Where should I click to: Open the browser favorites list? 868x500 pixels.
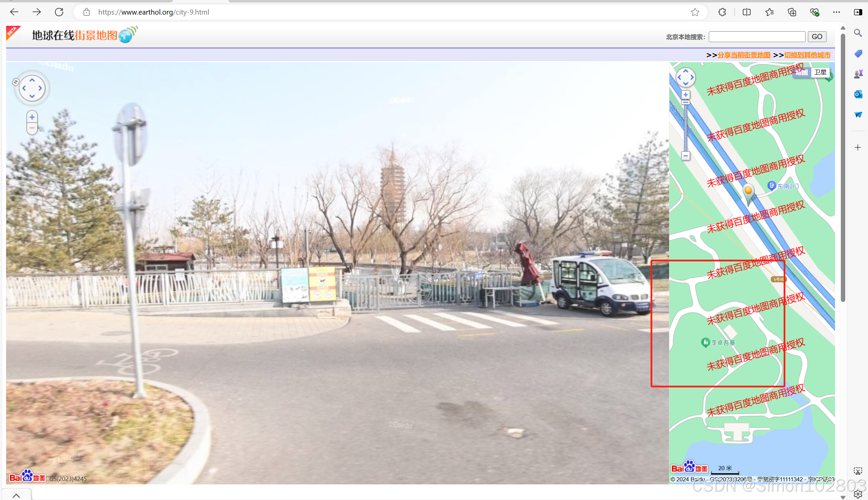[x=769, y=12]
